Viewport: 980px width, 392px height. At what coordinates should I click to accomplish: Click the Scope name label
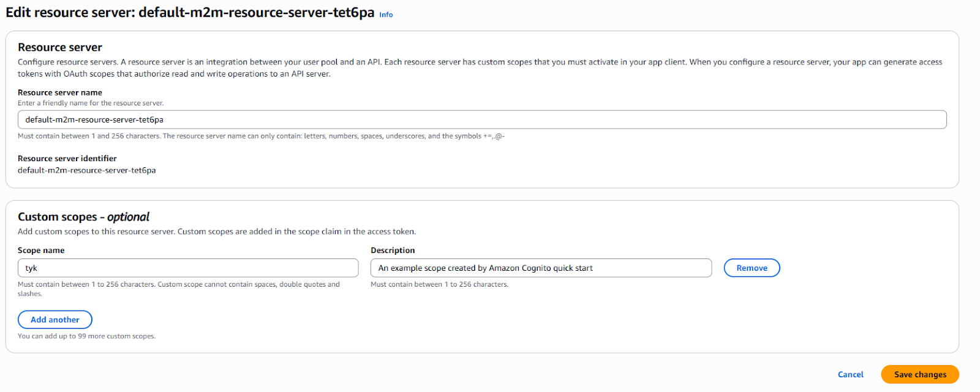tap(41, 251)
